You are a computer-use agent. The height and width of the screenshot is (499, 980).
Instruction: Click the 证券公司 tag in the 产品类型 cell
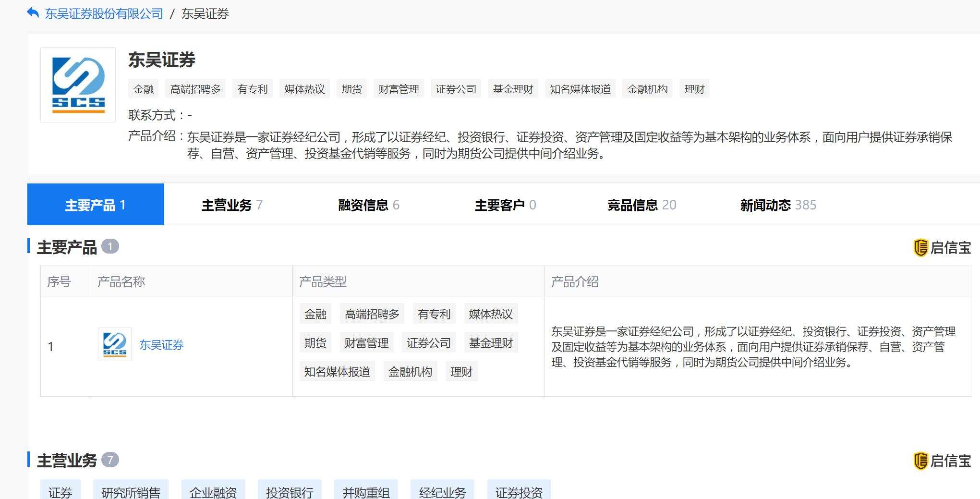429,342
